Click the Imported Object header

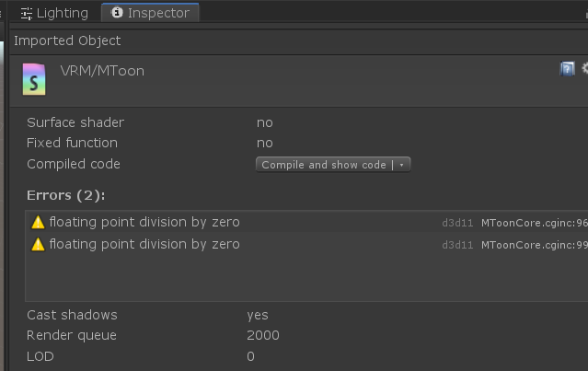coord(66,41)
